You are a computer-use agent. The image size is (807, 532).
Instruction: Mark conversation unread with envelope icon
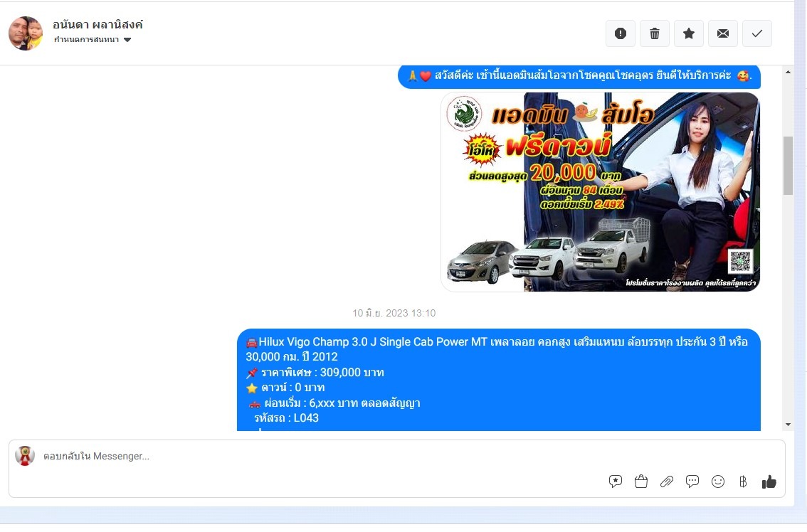[x=723, y=33]
